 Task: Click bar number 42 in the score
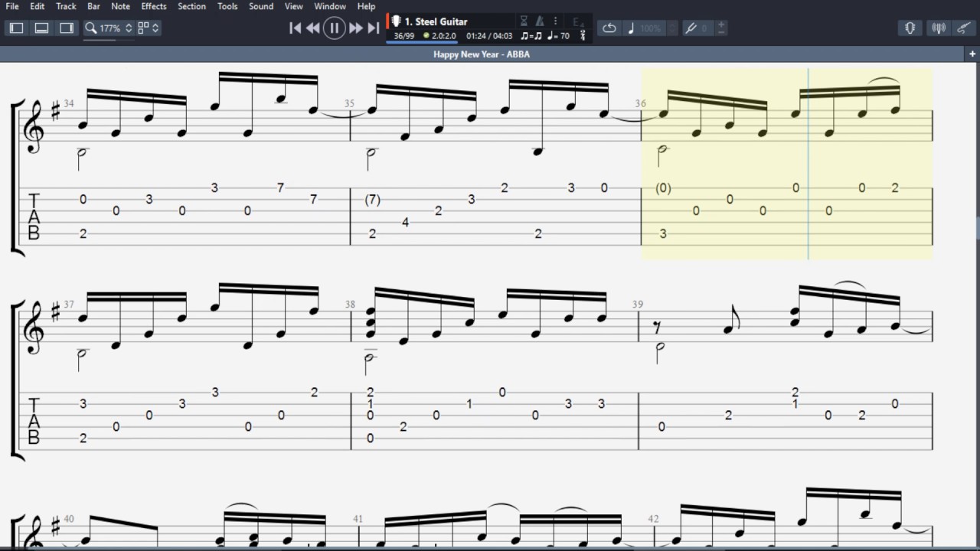tap(653, 519)
